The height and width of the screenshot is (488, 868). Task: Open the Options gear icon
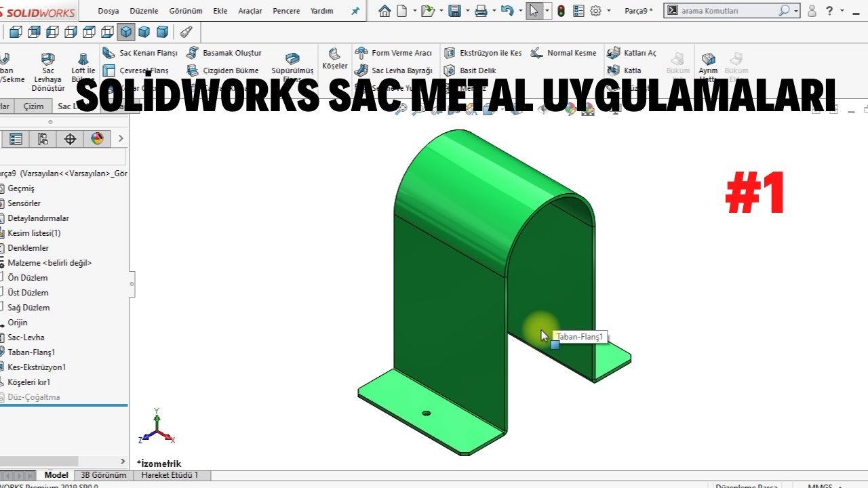point(596,11)
